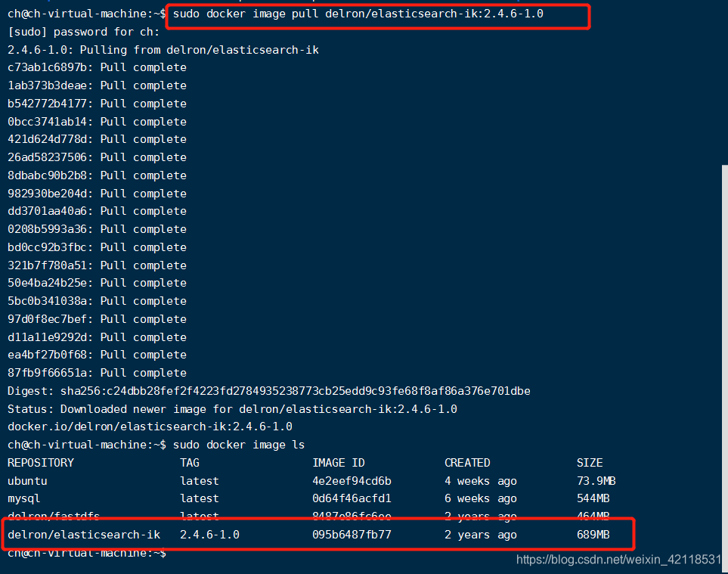Click the ubuntu repository name
The width and height of the screenshot is (728, 574).
tap(27, 481)
